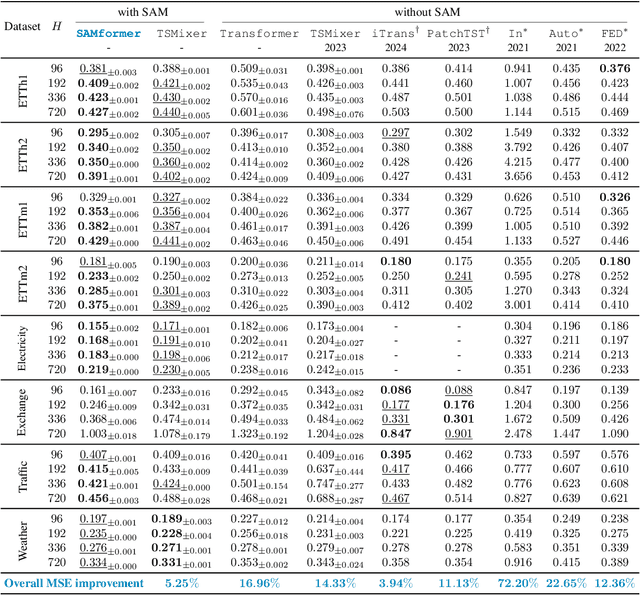This screenshot has height=595, width=640.
Task: Click the bold 0.456 SAMformer Traffic value
Action: pos(108,499)
